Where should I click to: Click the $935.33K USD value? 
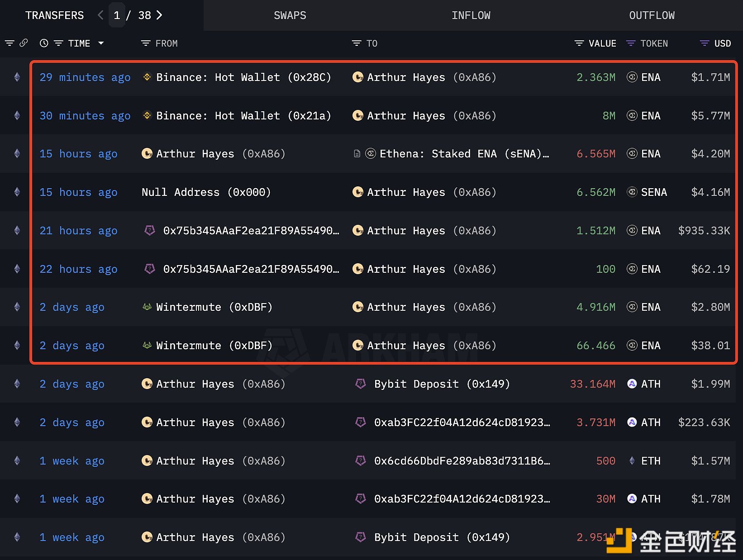click(x=704, y=231)
